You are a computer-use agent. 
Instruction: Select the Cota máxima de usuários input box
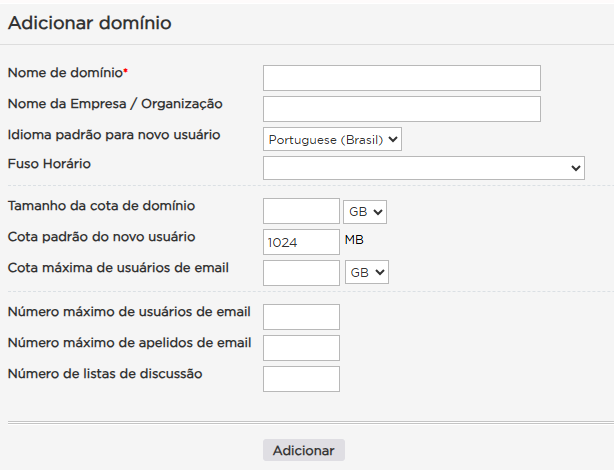coord(301,272)
